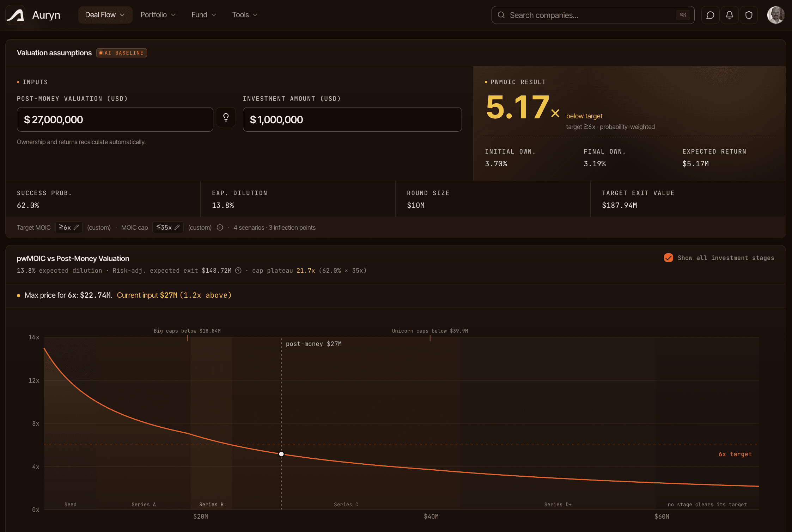This screenshot has height=532, width=792.
Task: Expand the Portfolio menu
Action: (158, 15)
